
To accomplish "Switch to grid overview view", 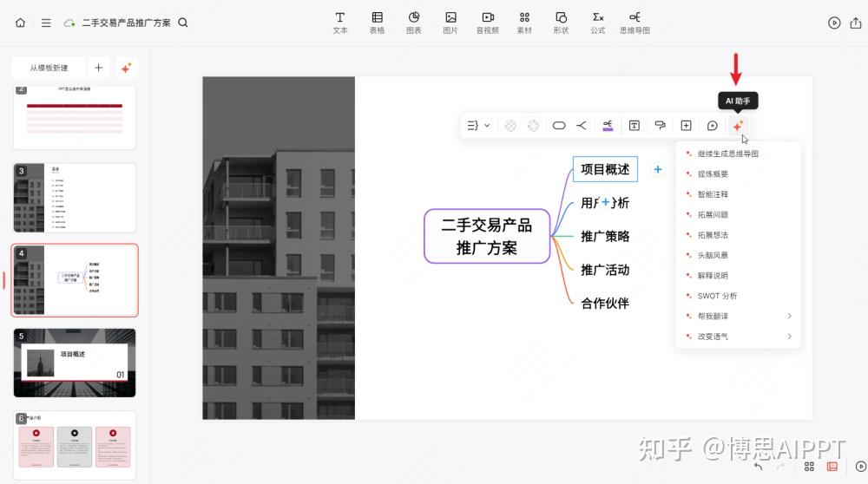I will pos(809,467).
